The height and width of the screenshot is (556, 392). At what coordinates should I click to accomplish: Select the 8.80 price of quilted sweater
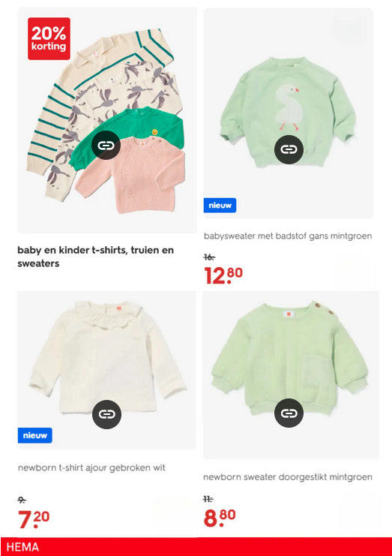(x=220, y=518)
